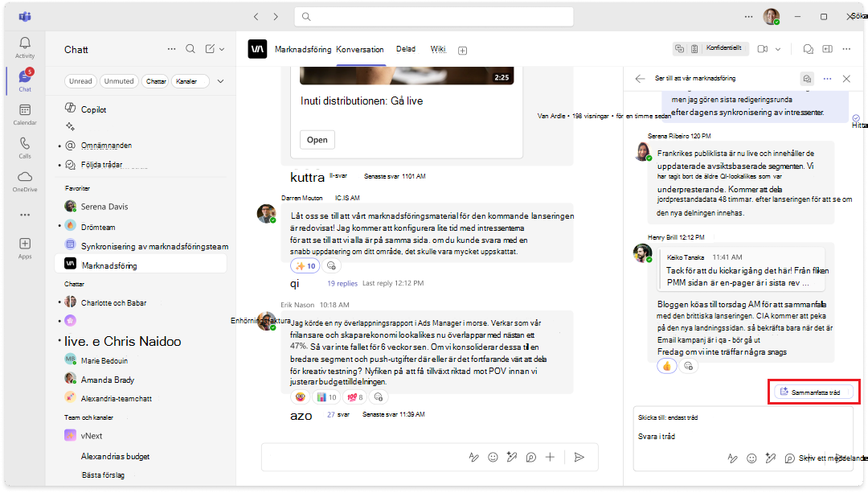
Task: Open emoji picker in channel compose box
Action: click(x=493, y=457)
